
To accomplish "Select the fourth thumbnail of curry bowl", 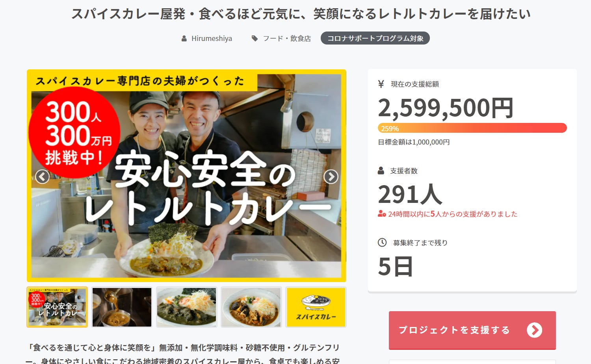I will (x=251, y=307).
